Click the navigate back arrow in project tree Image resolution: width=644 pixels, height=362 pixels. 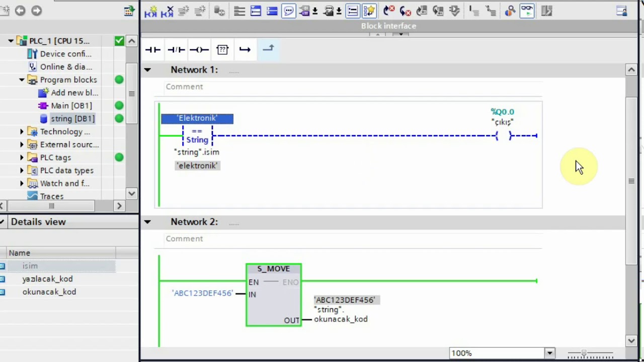20,11
